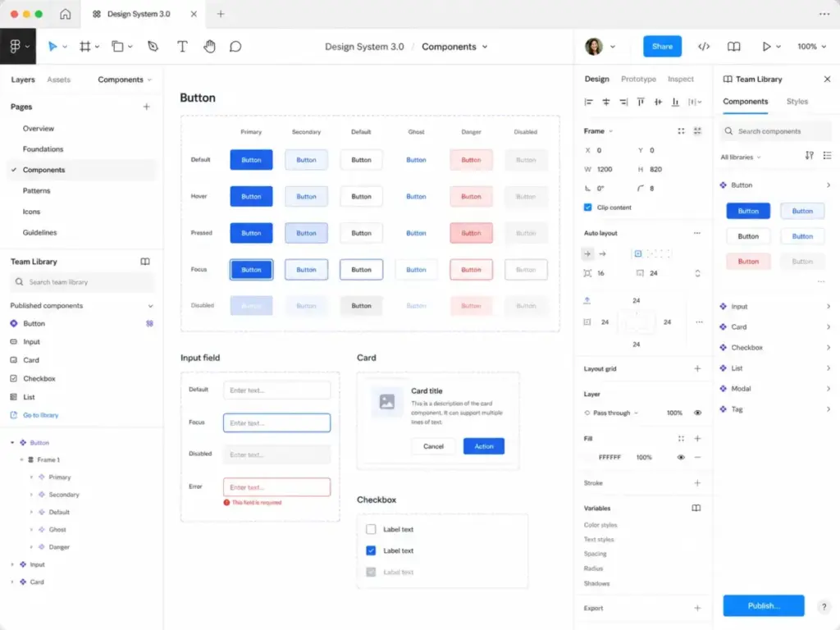Switch Team Library to list view icon
840x630 pixels.
click(x=828, y=155)
